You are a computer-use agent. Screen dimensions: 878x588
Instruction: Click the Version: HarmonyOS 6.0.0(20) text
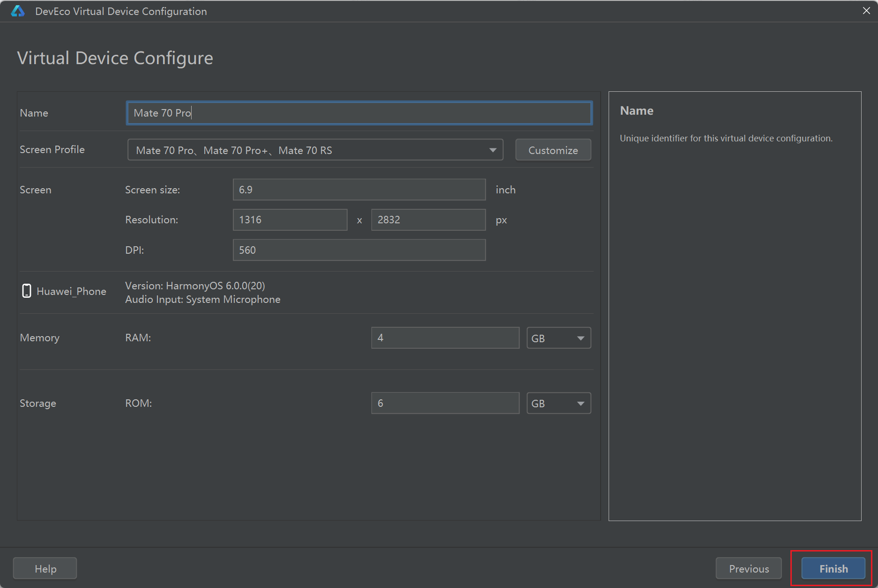pos(195,286)
